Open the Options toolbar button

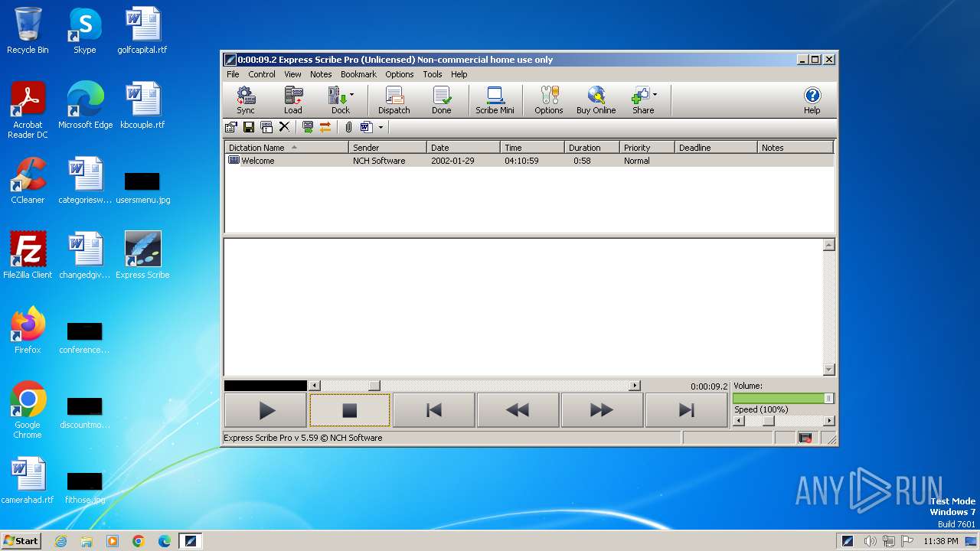pos(548,100)
